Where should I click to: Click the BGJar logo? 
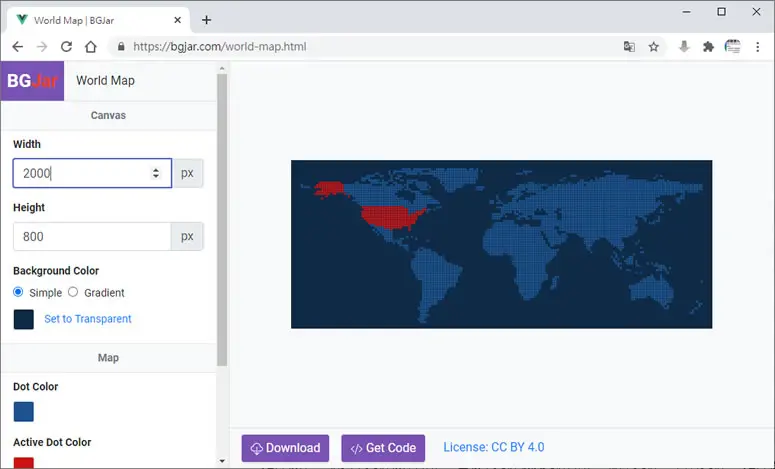tap(33, 81)
